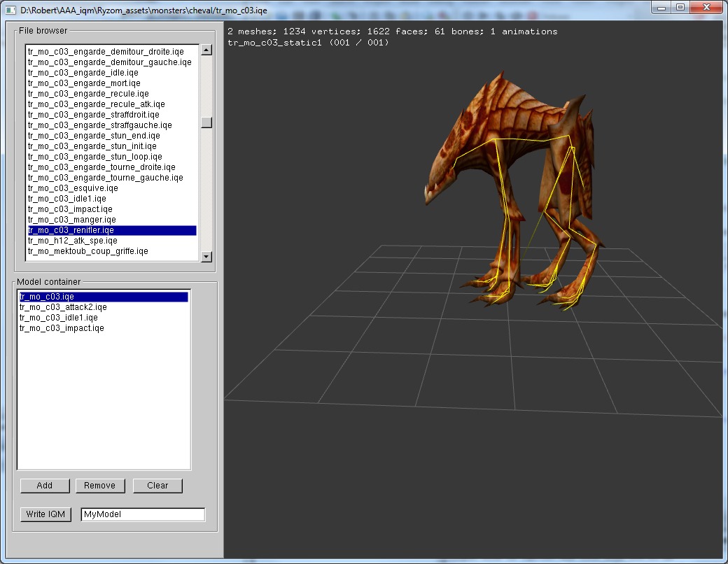Select tr_mo_mektoub_coup_griffe.iqe file

[x=87, y=251]
